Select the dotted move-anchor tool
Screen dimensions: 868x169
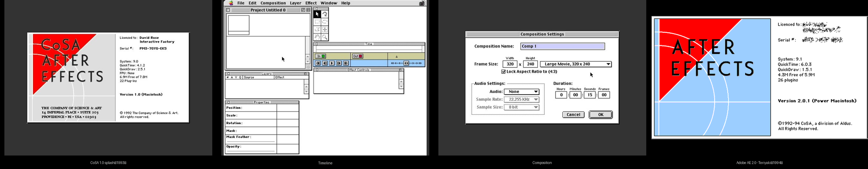click(325, 29)
